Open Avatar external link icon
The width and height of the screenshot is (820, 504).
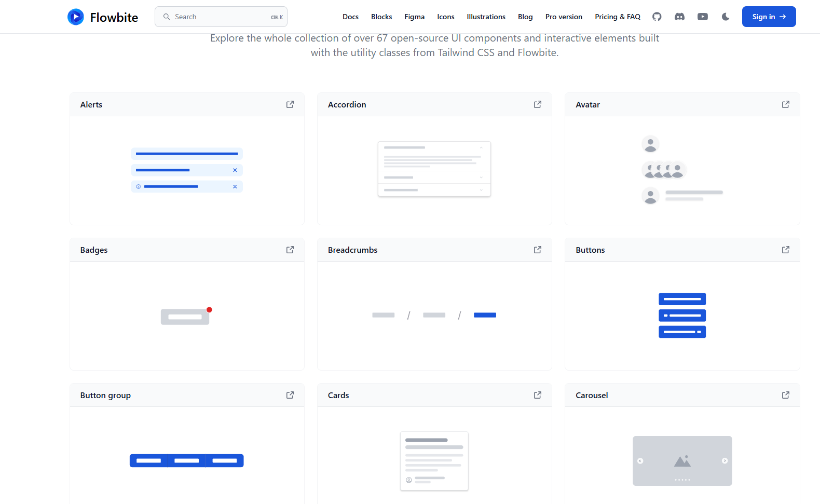[x=785, y=104]
